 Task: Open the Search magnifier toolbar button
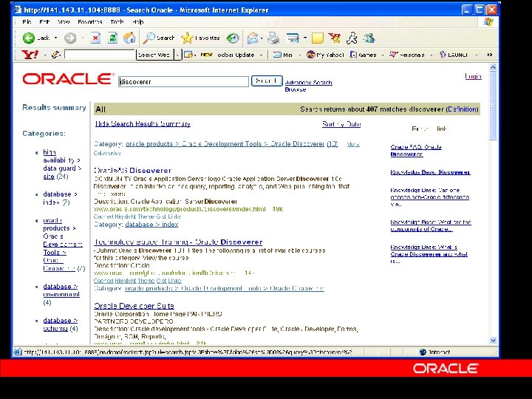pos(158,38)
